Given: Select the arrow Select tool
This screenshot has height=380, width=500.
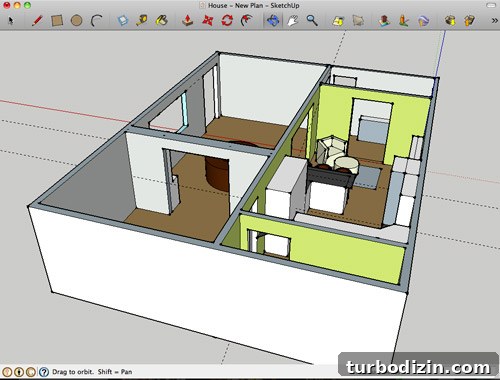Looking at the screenshot, I should [x=11, y=21].
